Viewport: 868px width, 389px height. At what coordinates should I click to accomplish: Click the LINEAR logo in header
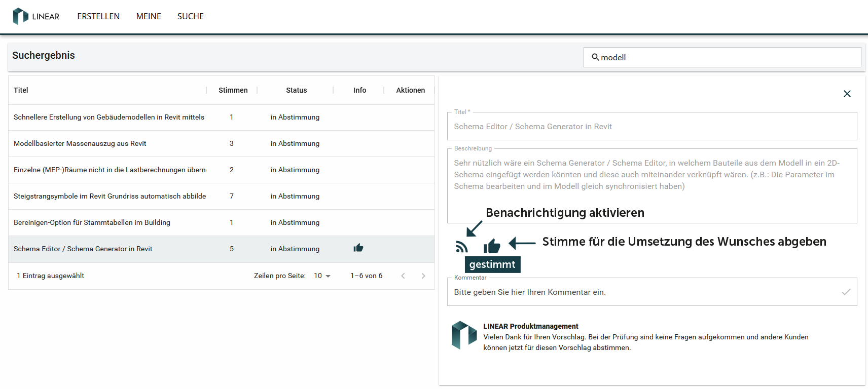click(35, 16)
